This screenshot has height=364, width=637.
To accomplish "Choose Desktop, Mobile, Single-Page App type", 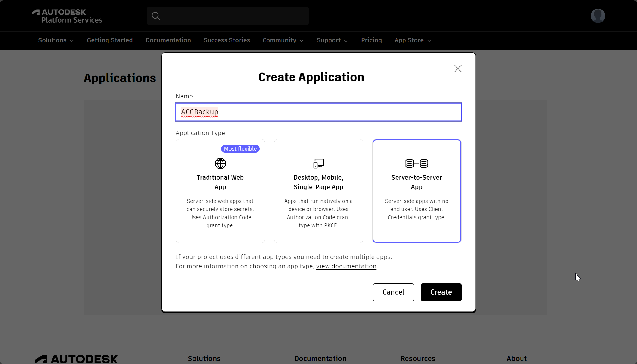I will pyautogui.click(x=319, y=191).
